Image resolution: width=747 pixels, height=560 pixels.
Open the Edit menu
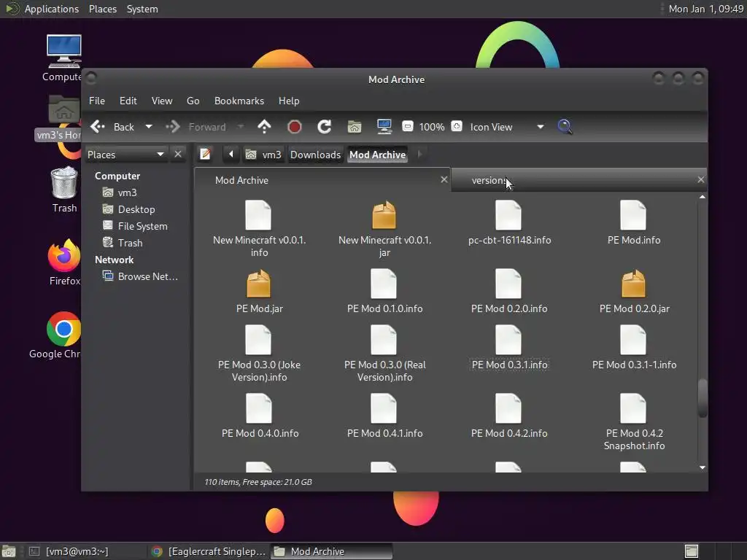point(128,101)
